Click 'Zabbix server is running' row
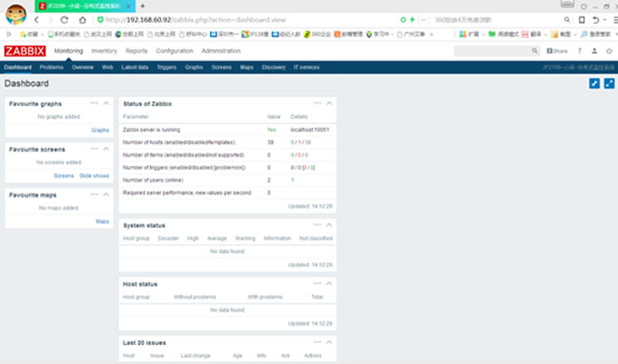Image resolution: width=618 pixels, height=364 pixels. 227,129
